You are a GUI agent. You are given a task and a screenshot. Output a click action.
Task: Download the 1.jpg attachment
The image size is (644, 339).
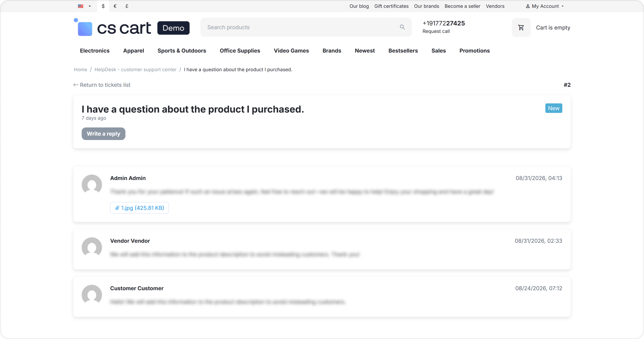click(139, 208)
